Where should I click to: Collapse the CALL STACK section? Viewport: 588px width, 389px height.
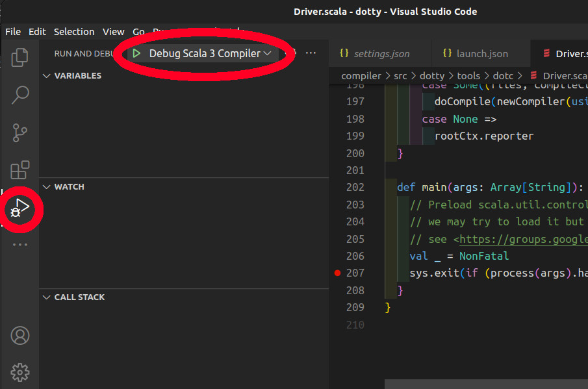coord(46,297)
